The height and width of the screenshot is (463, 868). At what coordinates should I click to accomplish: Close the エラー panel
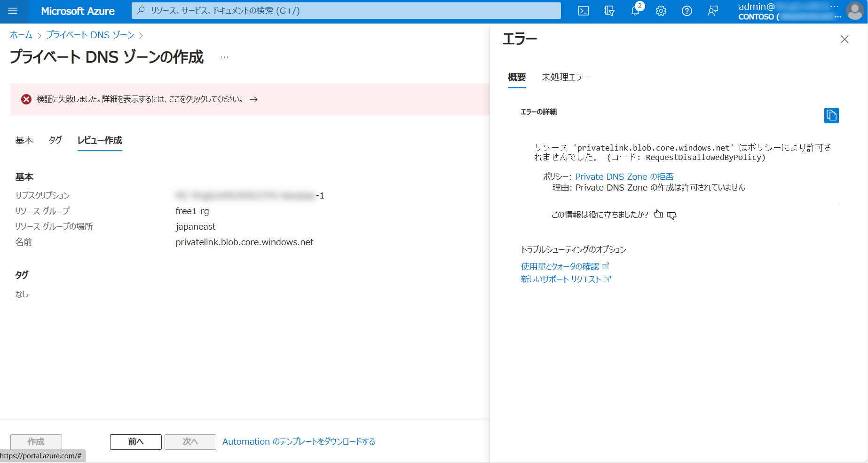[844, 39]
